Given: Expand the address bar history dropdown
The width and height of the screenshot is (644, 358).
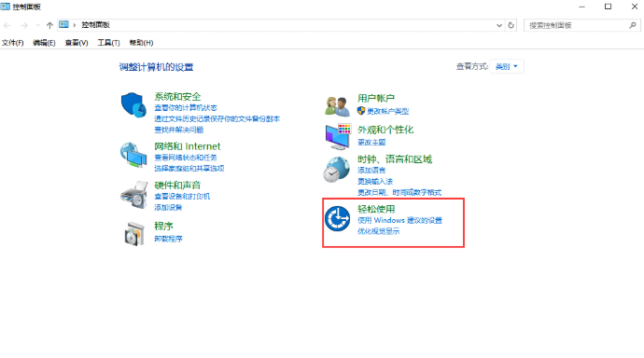Looking at the screenshot, I should point(499,25).
